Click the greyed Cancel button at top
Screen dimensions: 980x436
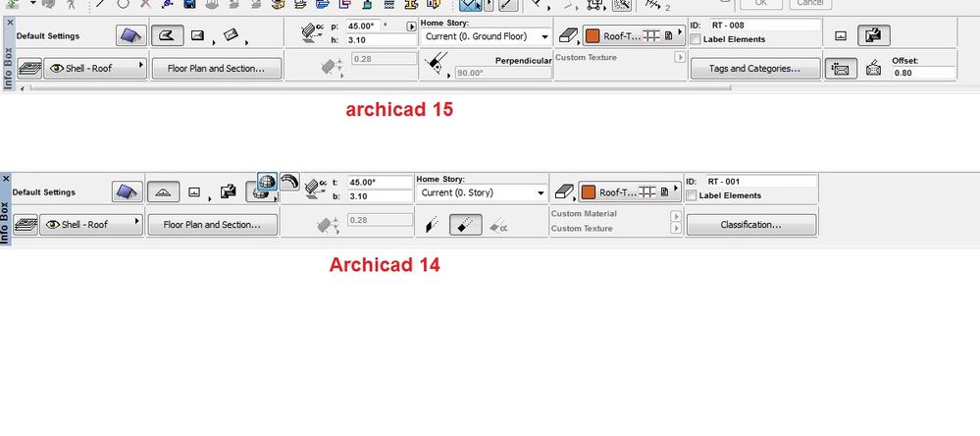coord(810,3)
